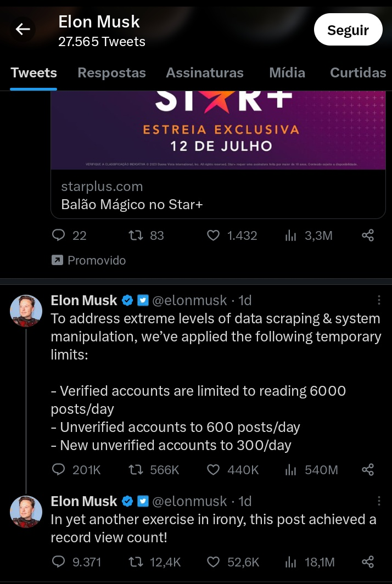
Task: Open more options on the irony tweet
Action: (379, 501)
